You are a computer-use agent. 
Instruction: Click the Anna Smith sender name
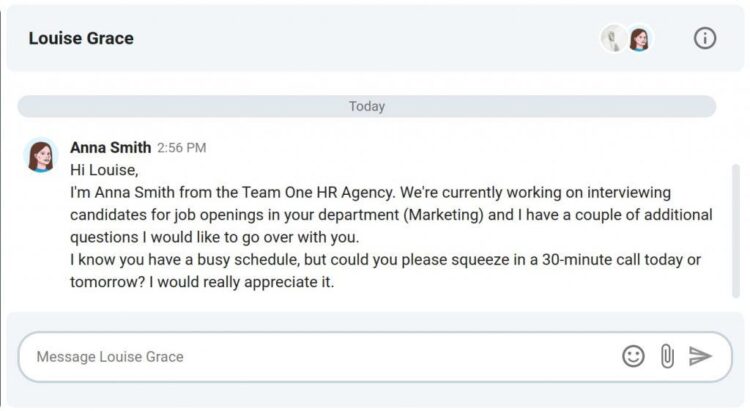click(x=110, y=147)
